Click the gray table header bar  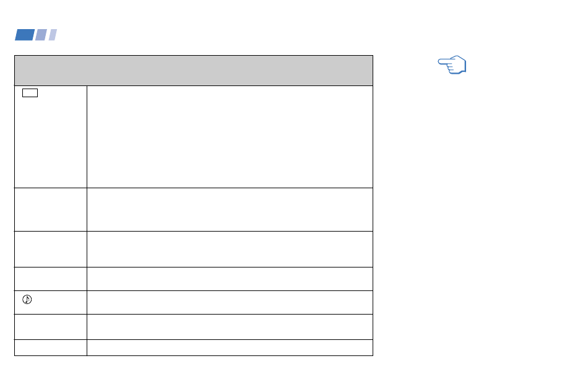tap(194, 71)
